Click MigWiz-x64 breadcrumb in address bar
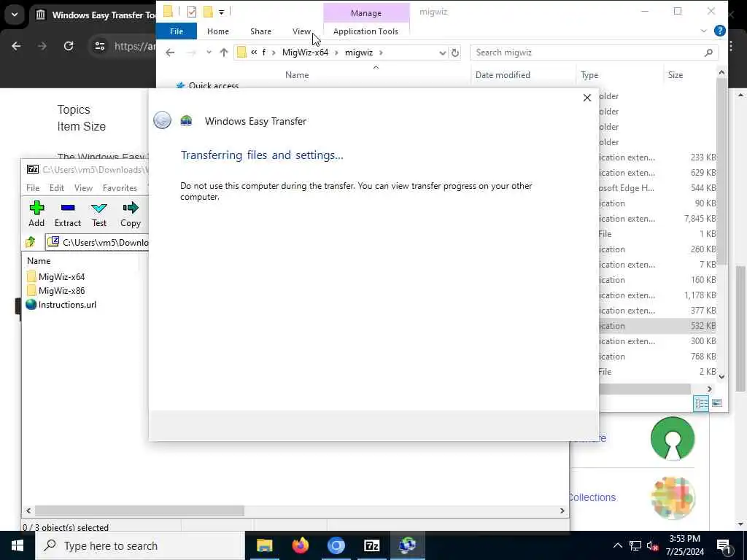This screenshot has width=747, height=560. point(306,52)
